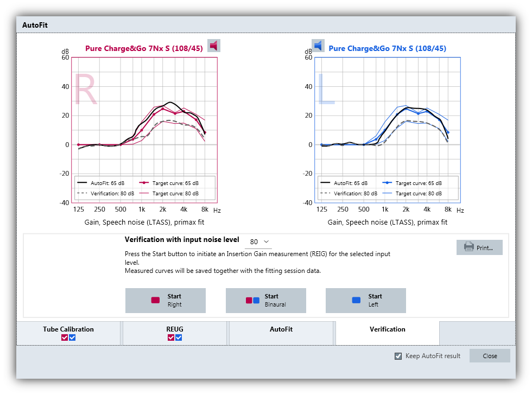The image size is (532, 395).
Task: Toggle the Keep AutoFit result checkbox
Action: tap(398, 356)
